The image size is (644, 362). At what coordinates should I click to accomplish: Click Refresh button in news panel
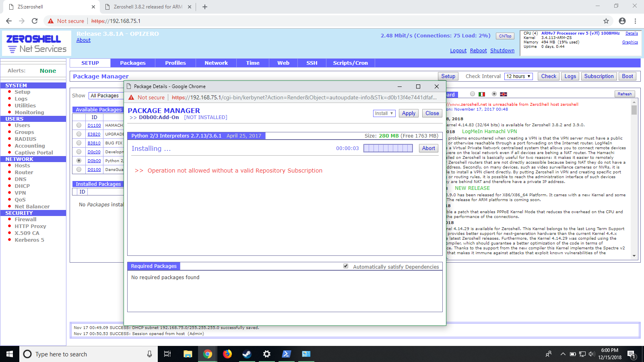tap(625, 94)
